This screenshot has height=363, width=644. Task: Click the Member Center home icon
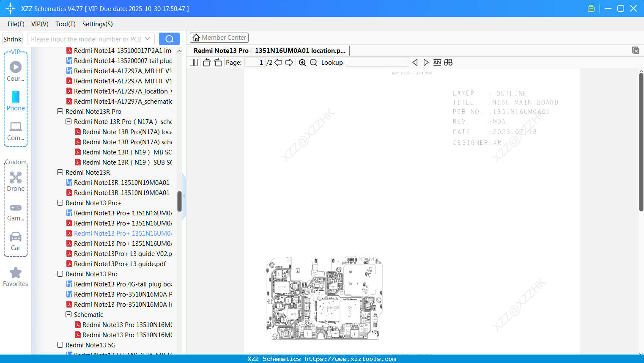(x=196, y=38)
